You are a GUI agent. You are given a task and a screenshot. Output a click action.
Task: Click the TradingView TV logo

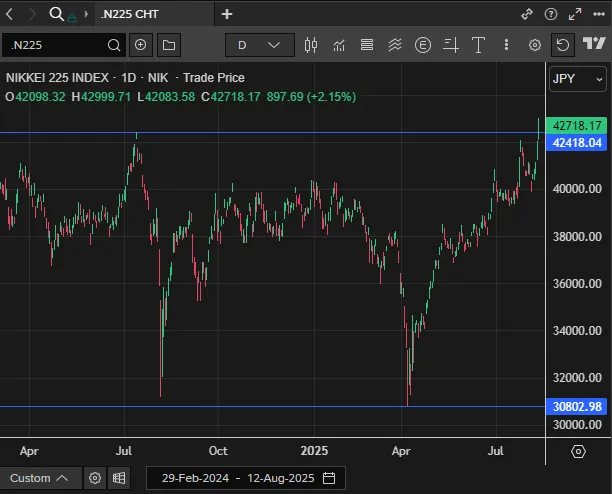click(x=594, y=43)
